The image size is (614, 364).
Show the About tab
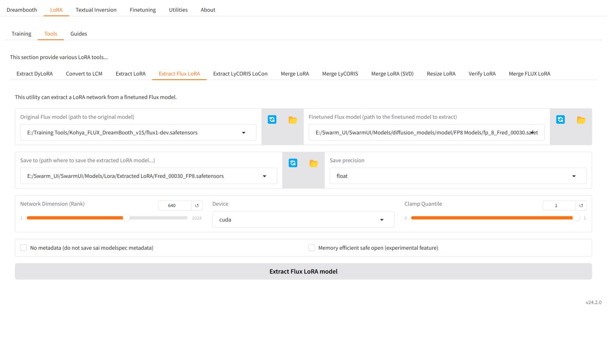coord(208,10)
